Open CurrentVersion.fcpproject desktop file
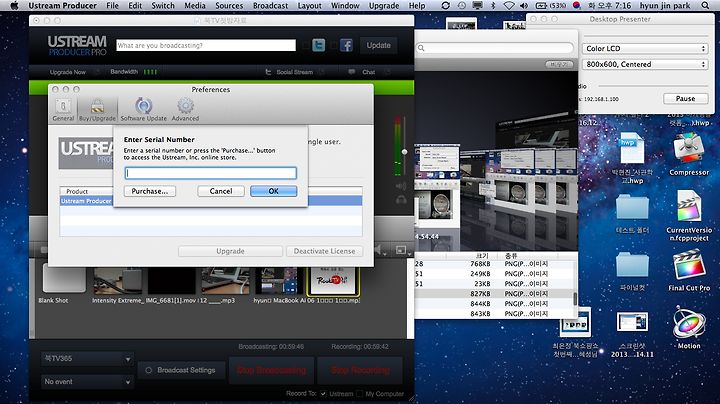The image size is (720, 404). click(x=689, y=216)
